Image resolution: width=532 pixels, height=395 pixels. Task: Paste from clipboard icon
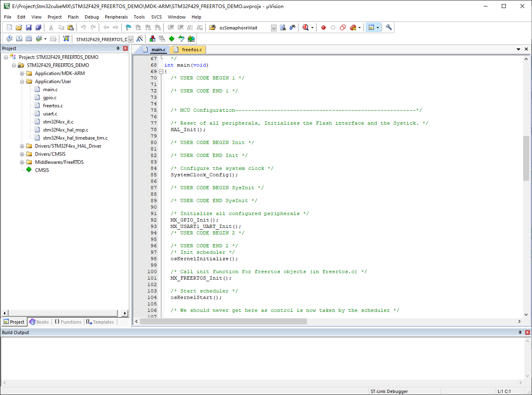(x=71, y=27)
